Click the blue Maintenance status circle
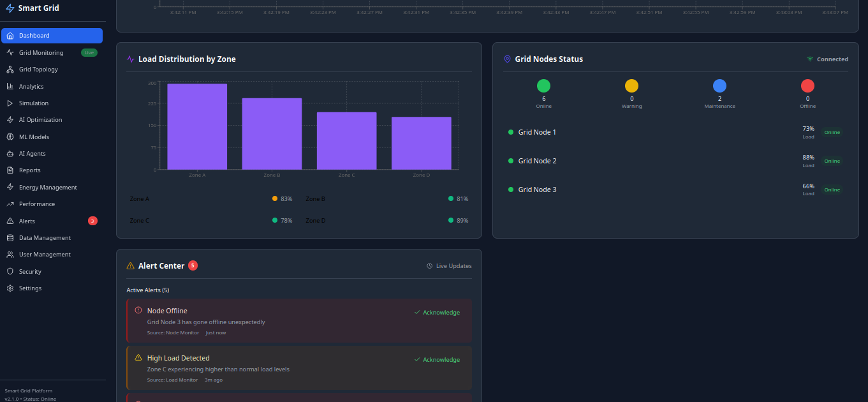Screen dimensions: 868x402 719,86
